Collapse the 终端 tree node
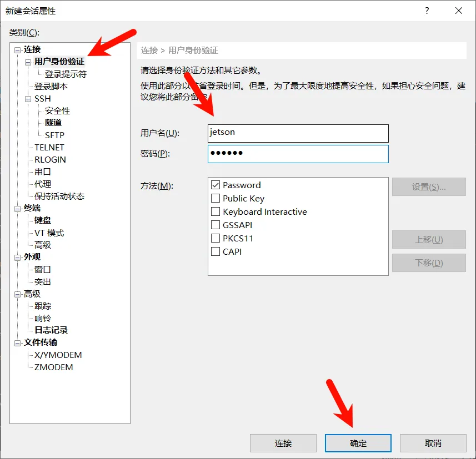Viewport: 476px width, 459px height. pyautogui.click(x=18, y=209)
